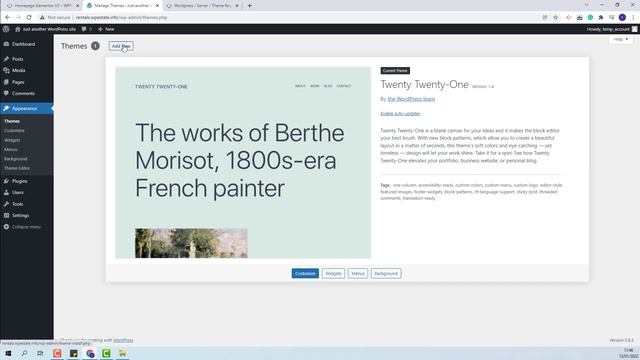Screen dimensions: 640x360
Task: Open the Dashboard icon in the sidebar
Action: point(6,44)
